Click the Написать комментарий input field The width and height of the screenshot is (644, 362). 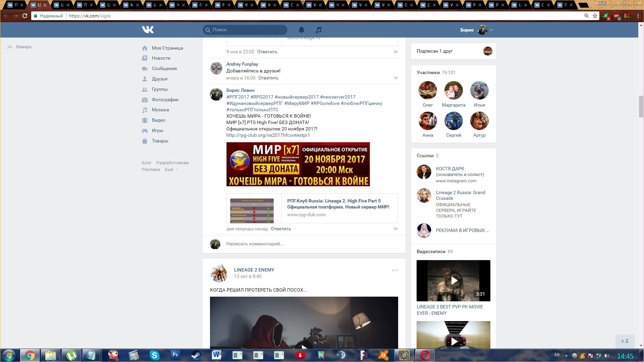(x=302, y=244)
